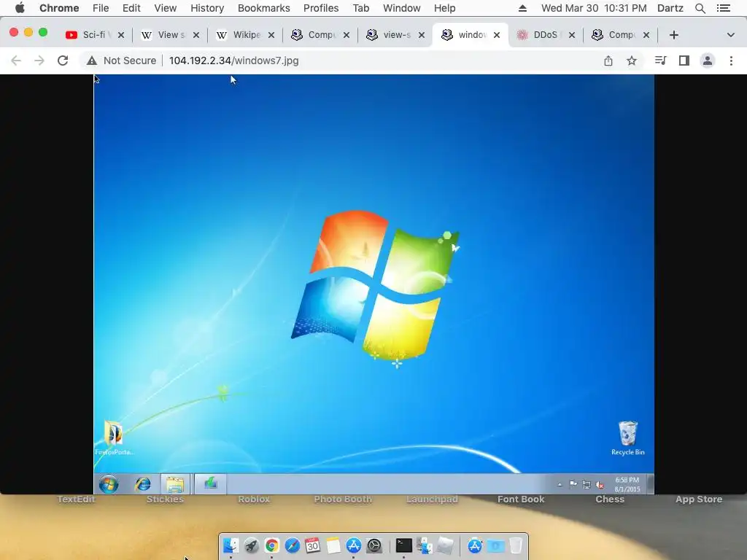The width and height of the screenshot is (747, 560).
Task: Click the Windows 7 Start orb in image
Action: click(109, 484)
